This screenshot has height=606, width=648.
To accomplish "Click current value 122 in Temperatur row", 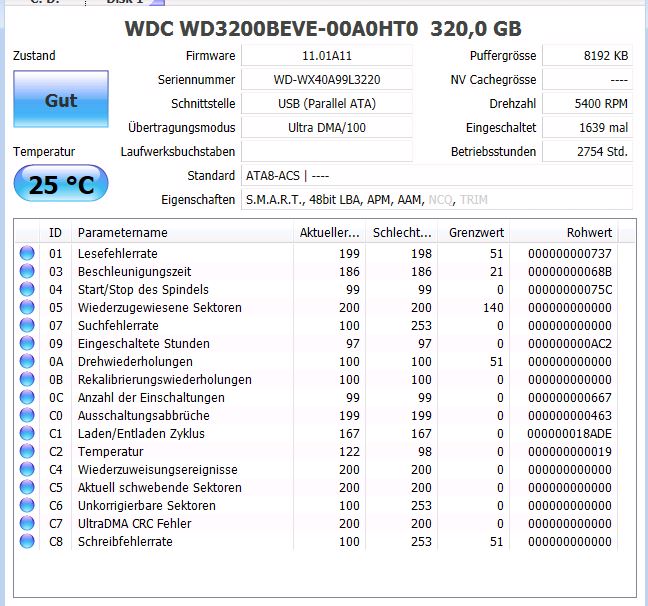I will 349,451.
